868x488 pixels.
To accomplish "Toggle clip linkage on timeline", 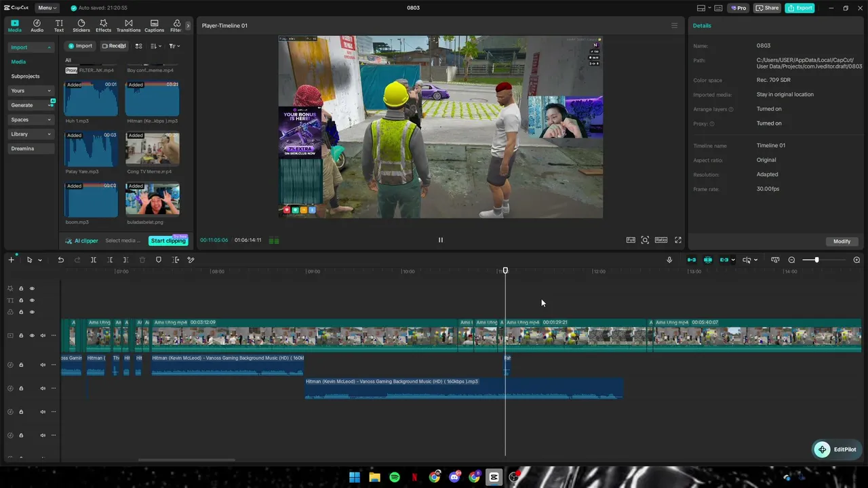I will (x=724, y=260).
